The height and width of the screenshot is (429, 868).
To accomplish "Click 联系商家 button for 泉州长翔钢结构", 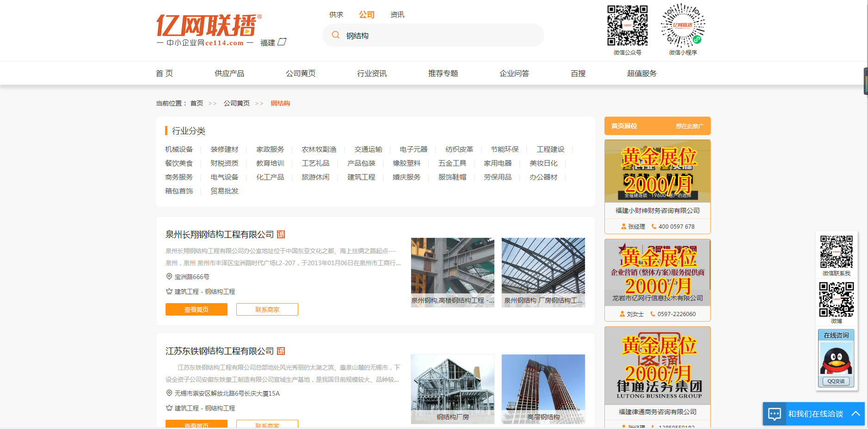I will [x=267, y=310].
